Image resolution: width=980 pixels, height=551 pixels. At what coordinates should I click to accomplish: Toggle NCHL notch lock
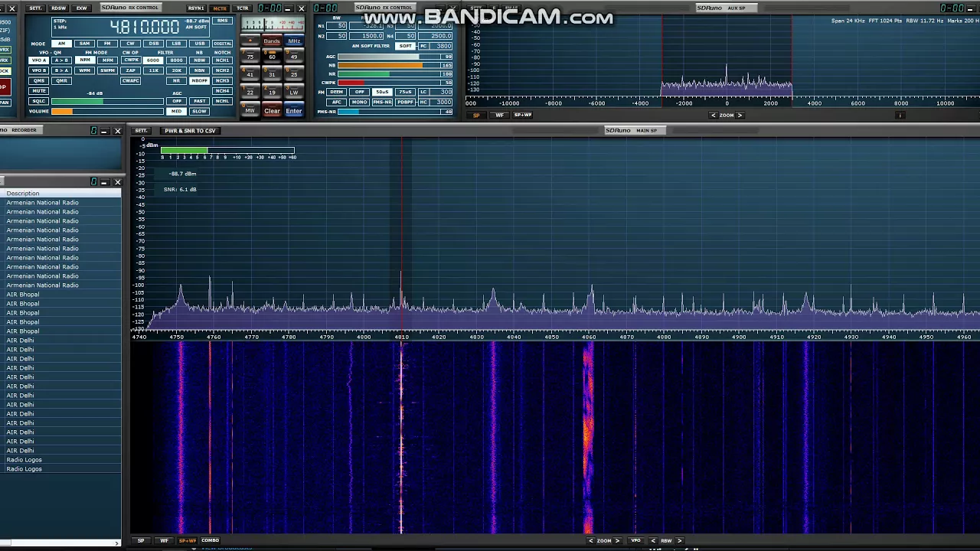(x=222, y=101)
